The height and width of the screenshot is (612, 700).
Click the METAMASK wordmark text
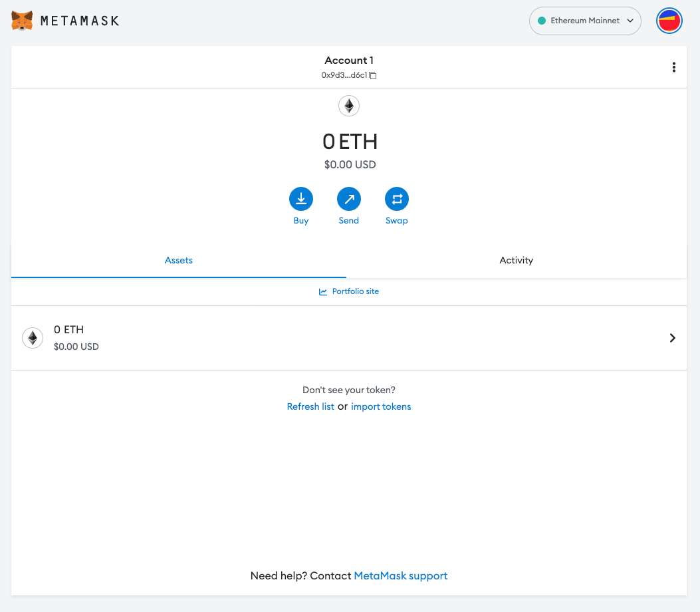[x=80, y=21]
